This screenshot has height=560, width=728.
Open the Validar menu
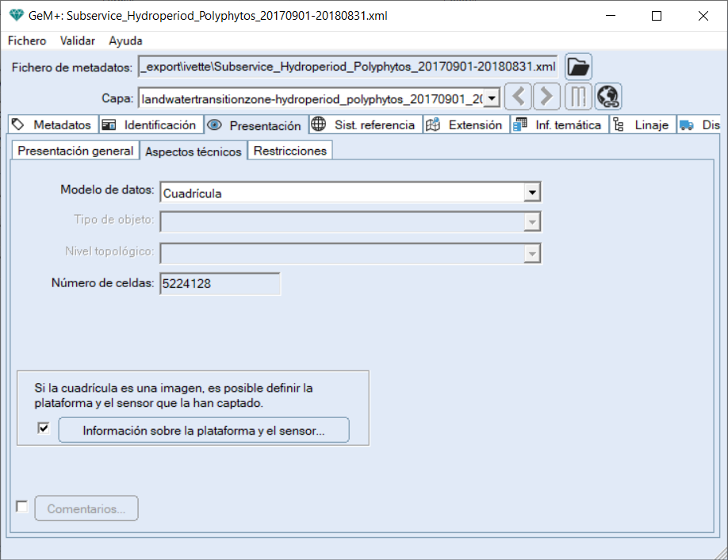click(x=77, y=40)
